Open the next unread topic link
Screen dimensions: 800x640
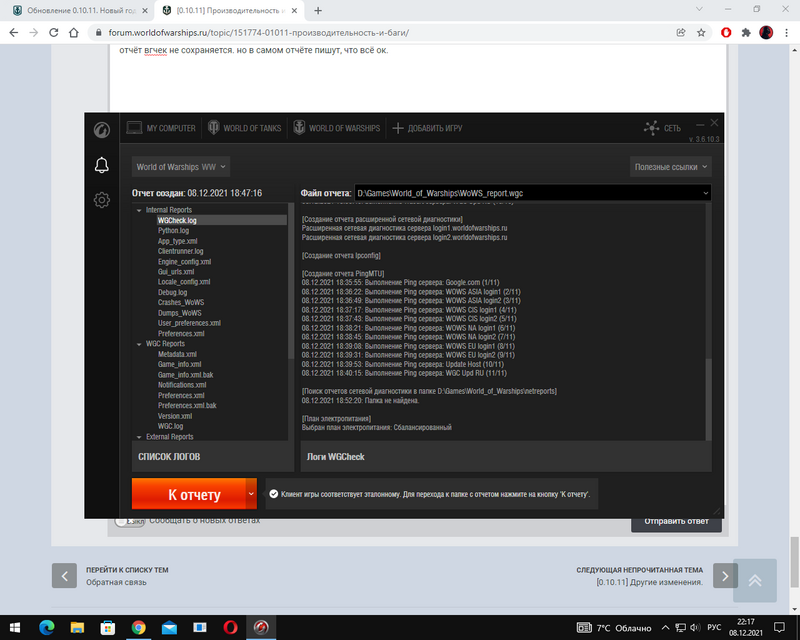click(x=649, y=582)
